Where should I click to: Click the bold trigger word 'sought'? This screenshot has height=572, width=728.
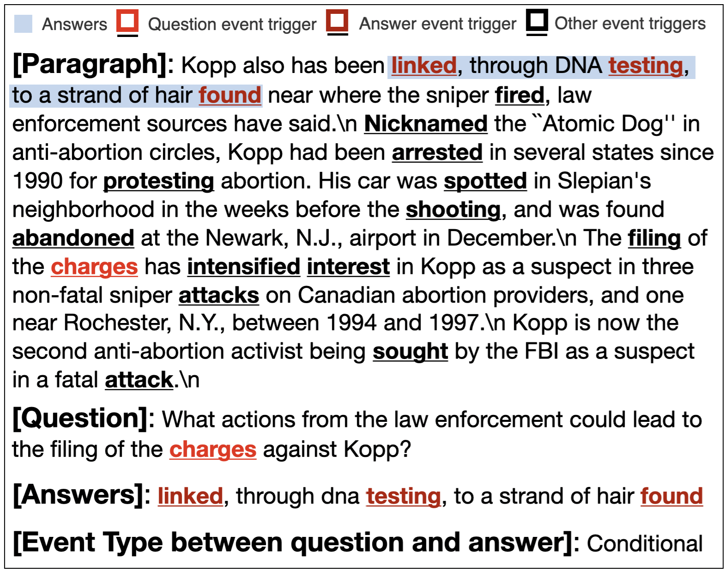click(410, 352)
